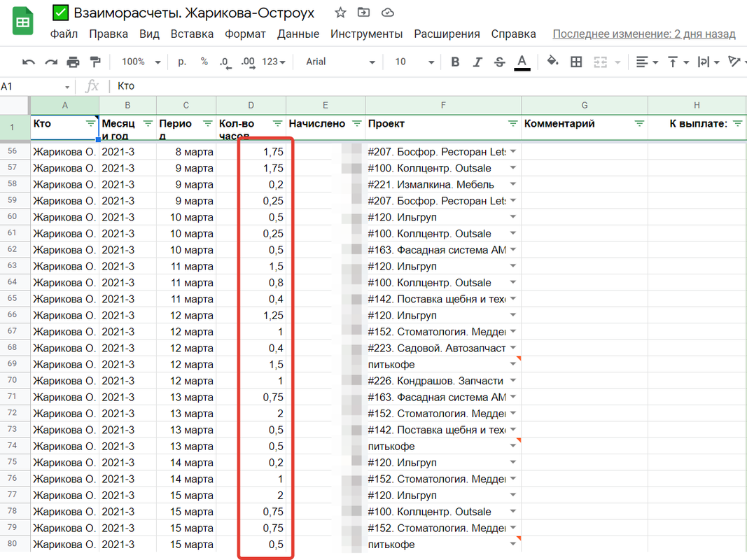Open filter for Месяц и год column

148,124
